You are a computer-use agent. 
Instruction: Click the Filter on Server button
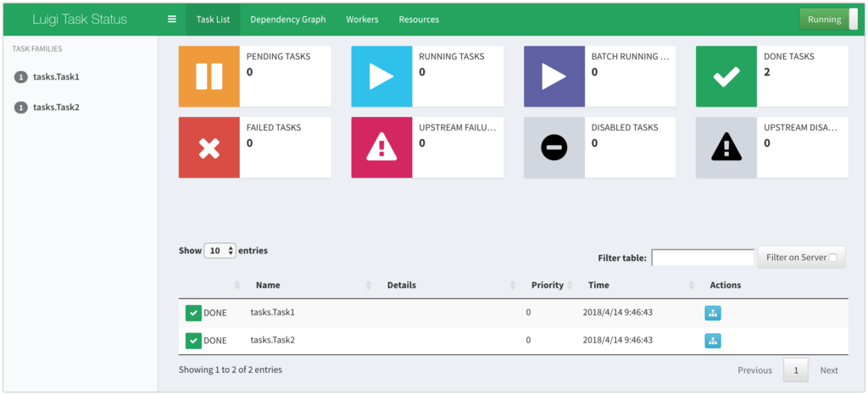(x=802, y=257)
